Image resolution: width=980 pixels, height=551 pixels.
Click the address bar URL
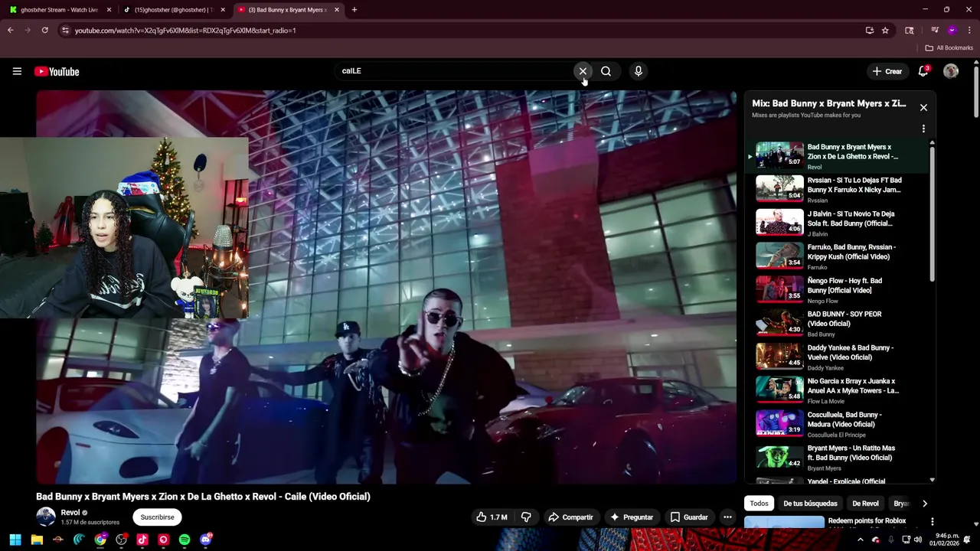(185, 31)
